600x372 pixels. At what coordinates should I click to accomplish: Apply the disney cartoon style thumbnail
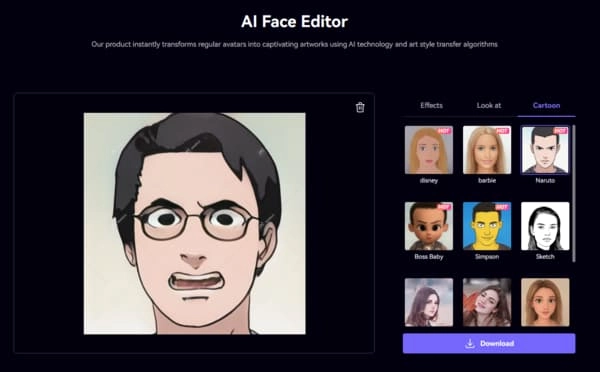[x=429, y=150]
